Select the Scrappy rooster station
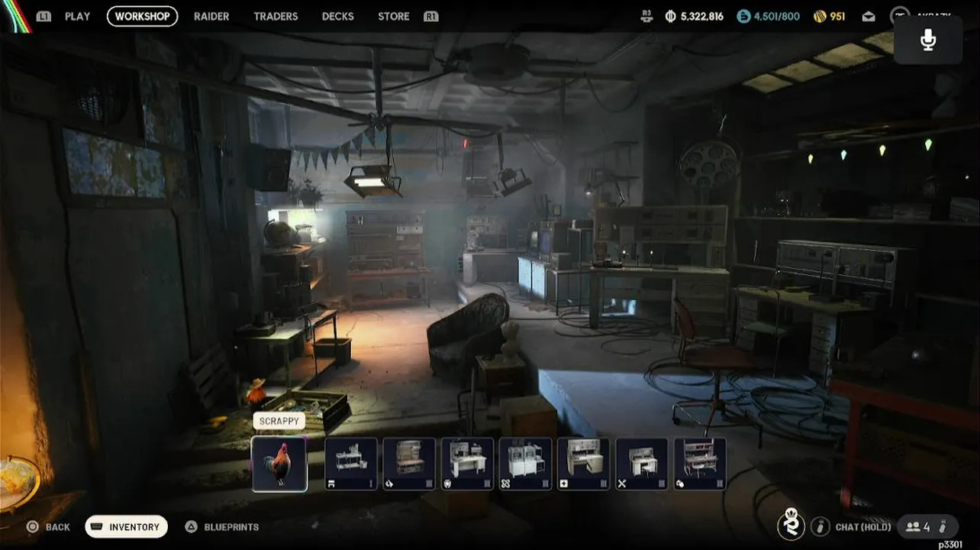The width and height of the screenshot is (980, 550). pos(279,464)
